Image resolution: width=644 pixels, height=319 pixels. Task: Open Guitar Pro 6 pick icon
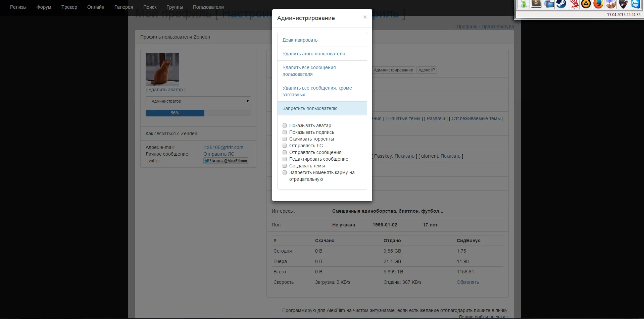coord(623,4)
